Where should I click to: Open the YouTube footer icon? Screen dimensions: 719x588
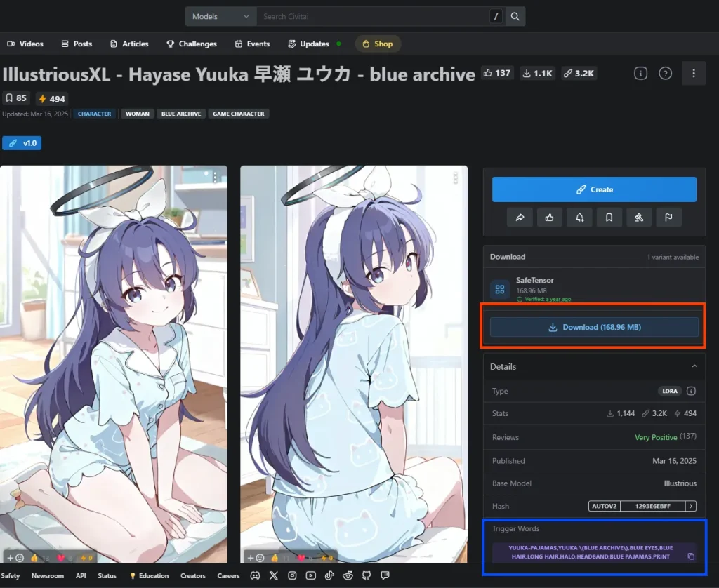point(311,575)
